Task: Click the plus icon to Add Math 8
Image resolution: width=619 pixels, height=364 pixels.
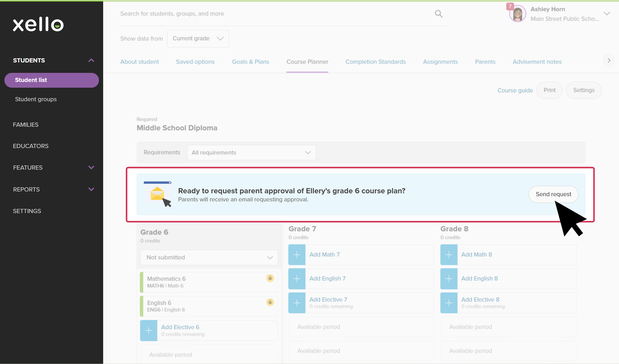Action: pos(449,255)
